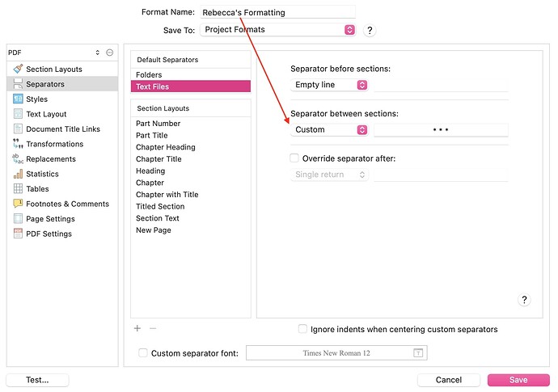Screen dimensions: 558x392
Task: Open Document Title Links pane
Action: (63, 129)
